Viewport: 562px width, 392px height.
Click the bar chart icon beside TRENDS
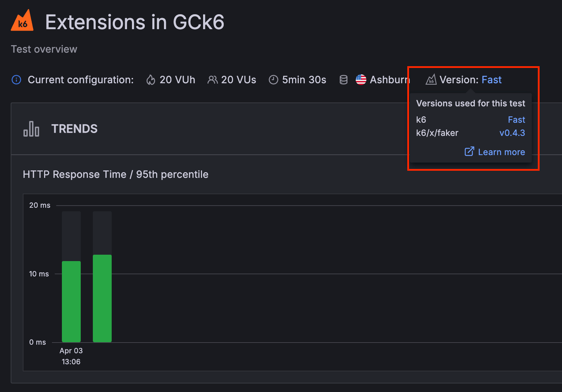pyautogui.click(x=31, y=129)
